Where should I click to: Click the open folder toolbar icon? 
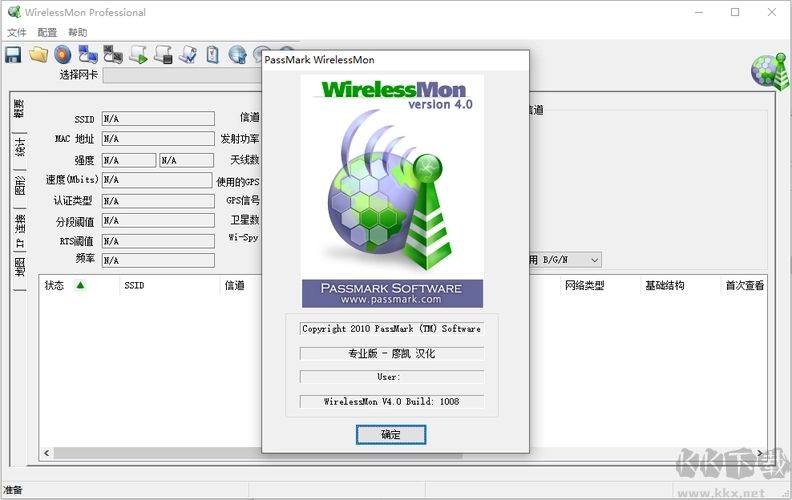pos(38,55)
